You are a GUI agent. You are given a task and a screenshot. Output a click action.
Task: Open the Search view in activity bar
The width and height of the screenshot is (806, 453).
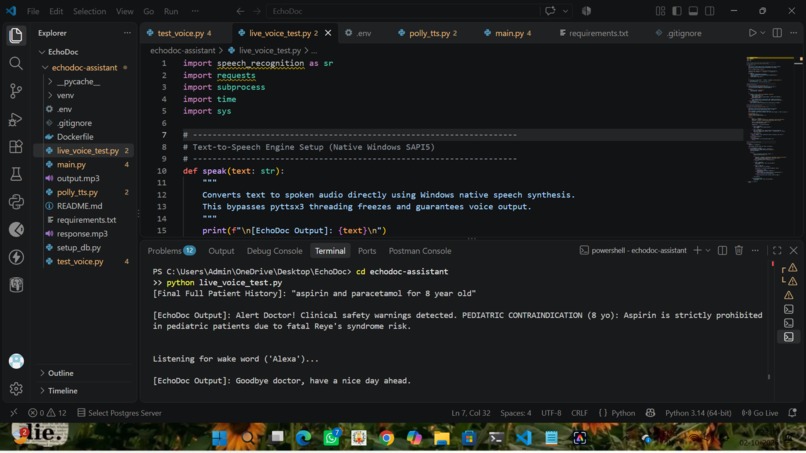[x=16, y=63]
